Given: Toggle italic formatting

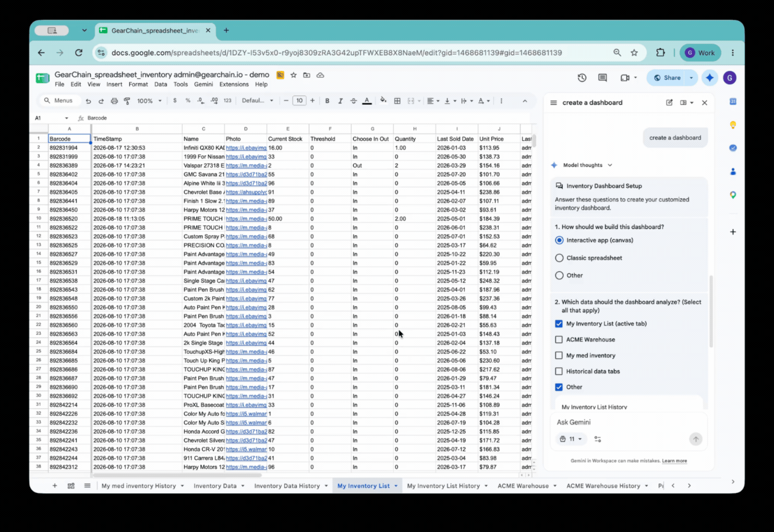Looking at the screenshot, I should point(341,101).
